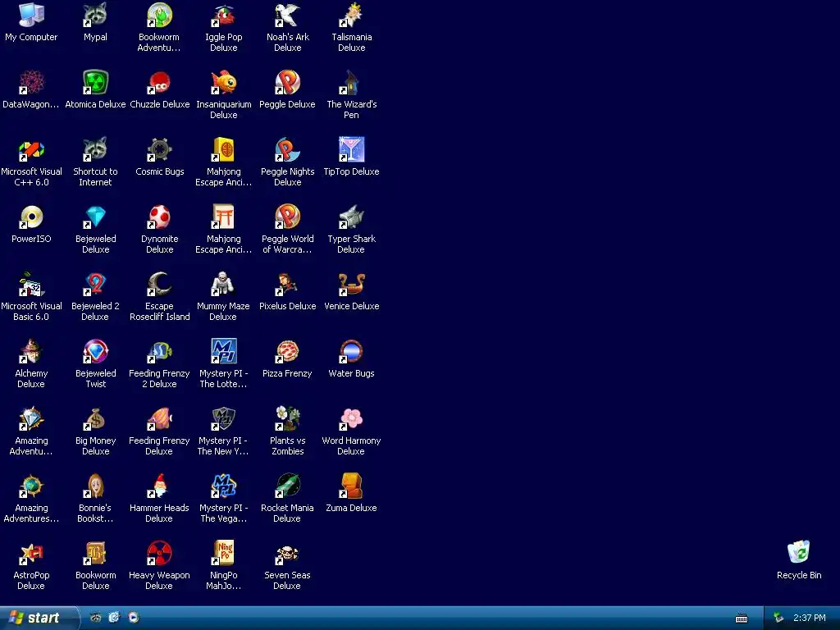Click the Typer Shark Deluxe icon
The height and width of the screenshot is (630, 840).
point(351,217)
